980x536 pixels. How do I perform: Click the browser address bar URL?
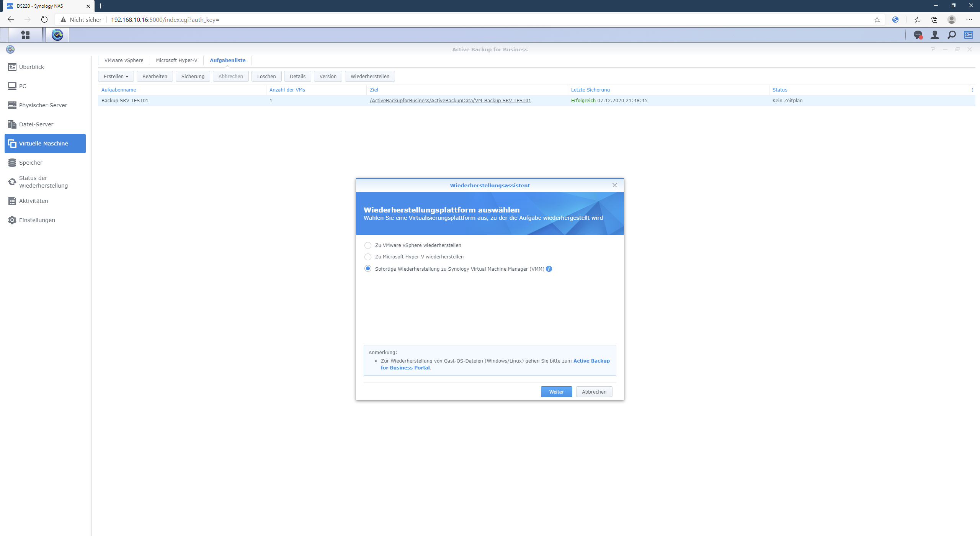[x=165, y=20]
